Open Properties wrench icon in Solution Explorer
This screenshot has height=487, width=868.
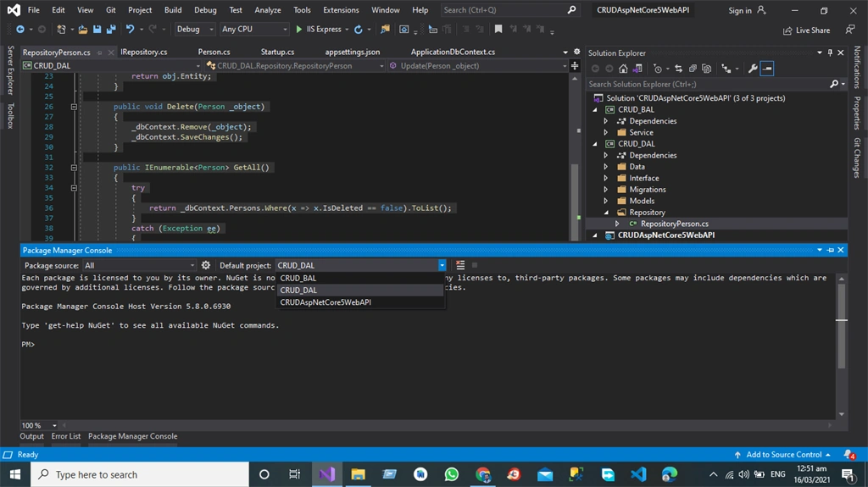[x=753, y=69]
